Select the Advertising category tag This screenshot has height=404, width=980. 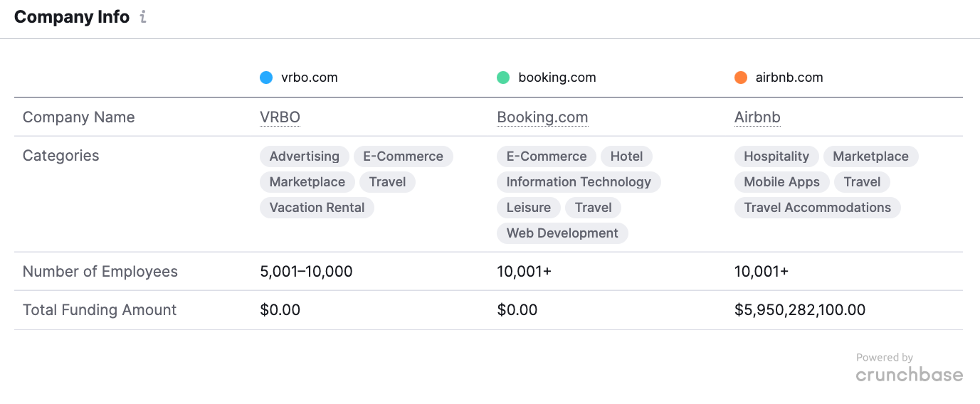point(304,156)
